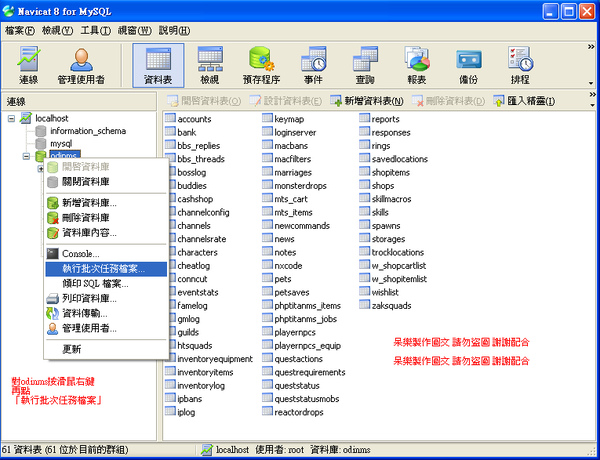The image size is (600, 460).
Task: Choose 傾印 SQL 檔案... from context menu
Action: pyautogui.click(x=106, y=284)
